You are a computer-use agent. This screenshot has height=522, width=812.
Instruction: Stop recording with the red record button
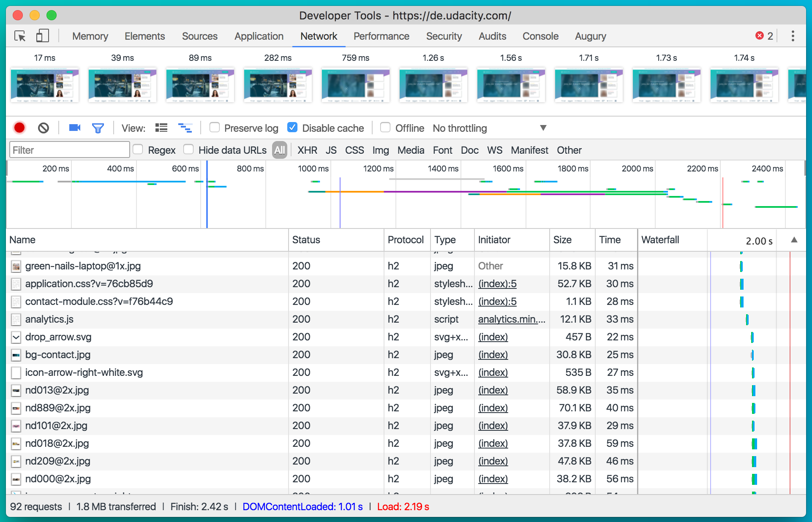pyautogui.click(x=19, y=128)
